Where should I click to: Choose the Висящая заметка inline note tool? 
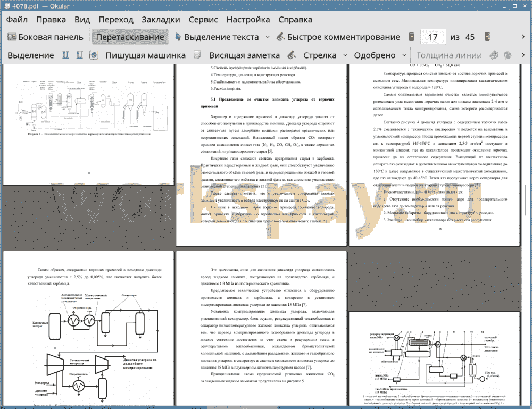pos(244,55)
